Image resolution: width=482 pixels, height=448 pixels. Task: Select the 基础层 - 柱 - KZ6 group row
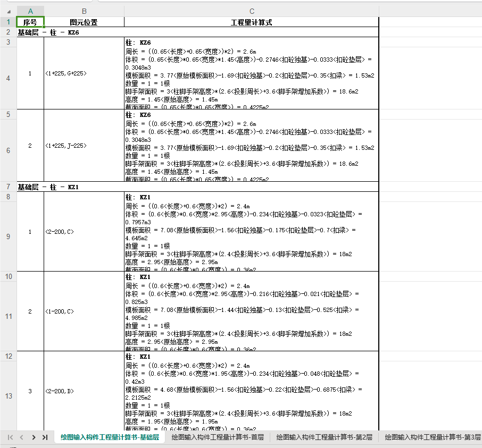pyautogui.click(x=198, y=32)
